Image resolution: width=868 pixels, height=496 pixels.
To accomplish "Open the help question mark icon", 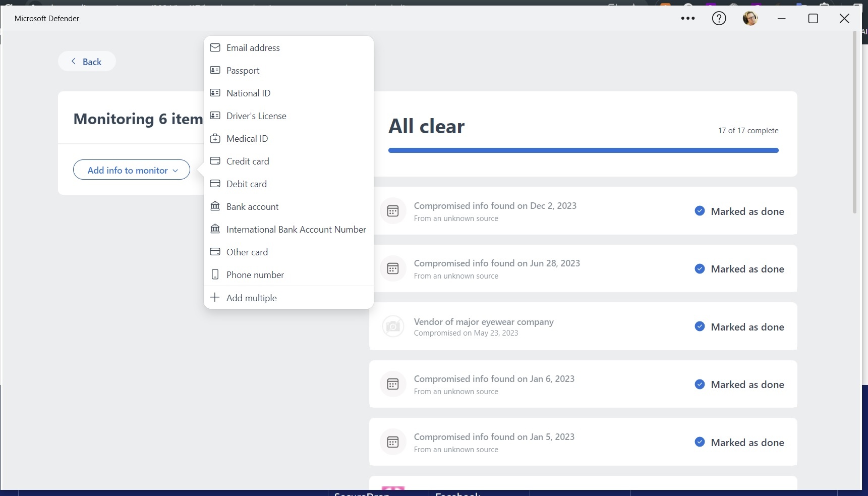I will coord(719,18).
